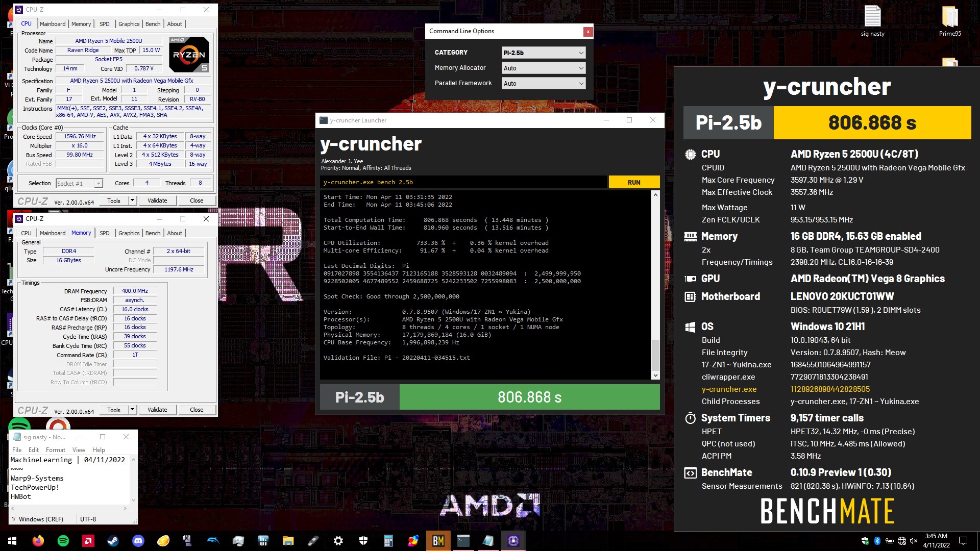The width and height of the screenshot is (980, 551).
Task: Open the Memory Allocator dropdown
Action: pos(544,68)
